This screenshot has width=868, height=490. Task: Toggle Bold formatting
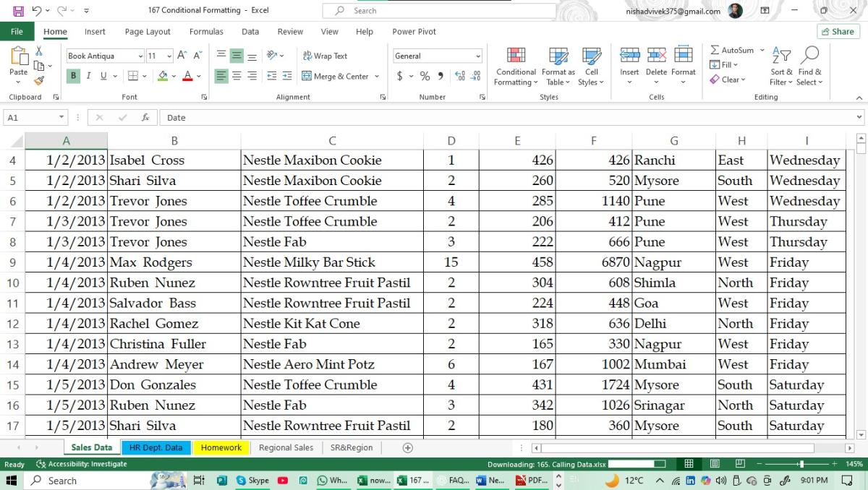point(73,76)
